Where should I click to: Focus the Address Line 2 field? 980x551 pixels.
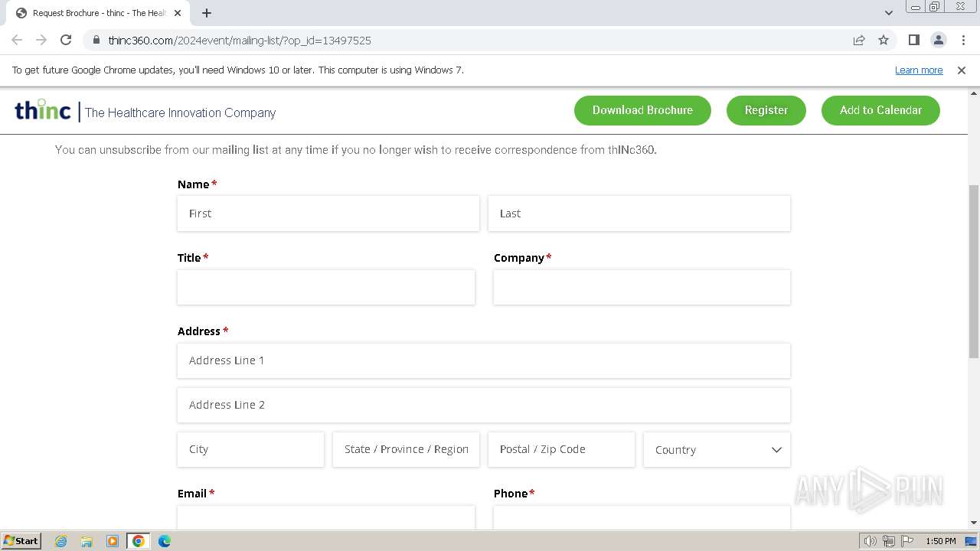coord(484,405)
